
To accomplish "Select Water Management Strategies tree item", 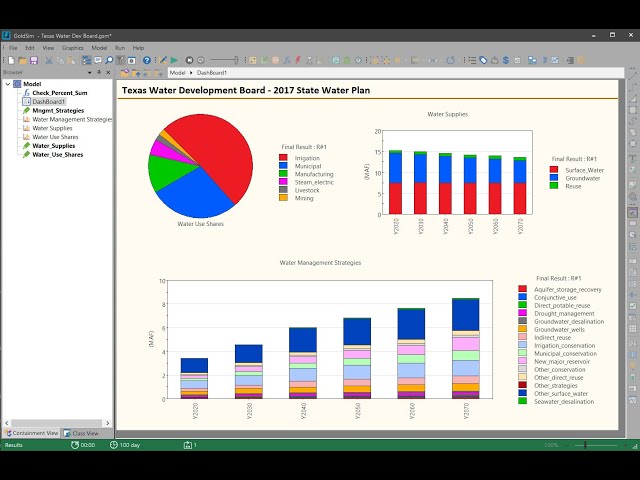I will (72, 120).
